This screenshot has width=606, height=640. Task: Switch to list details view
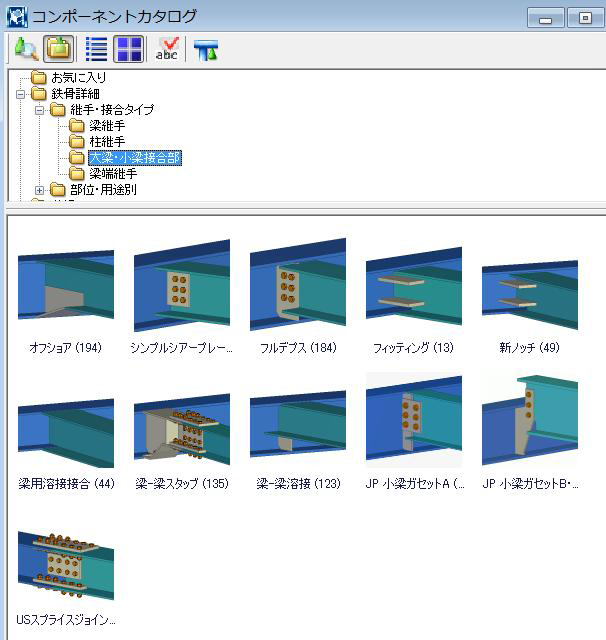coord(97,49)
